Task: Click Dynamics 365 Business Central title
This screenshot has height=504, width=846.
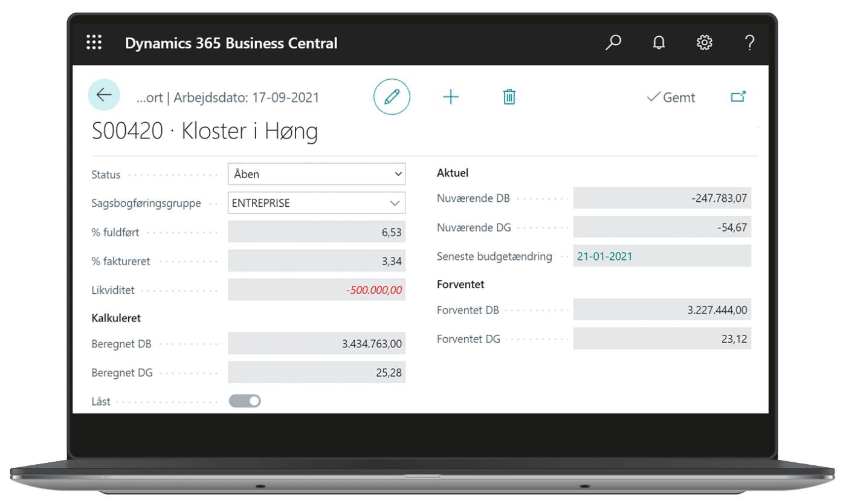Action: 231,44
